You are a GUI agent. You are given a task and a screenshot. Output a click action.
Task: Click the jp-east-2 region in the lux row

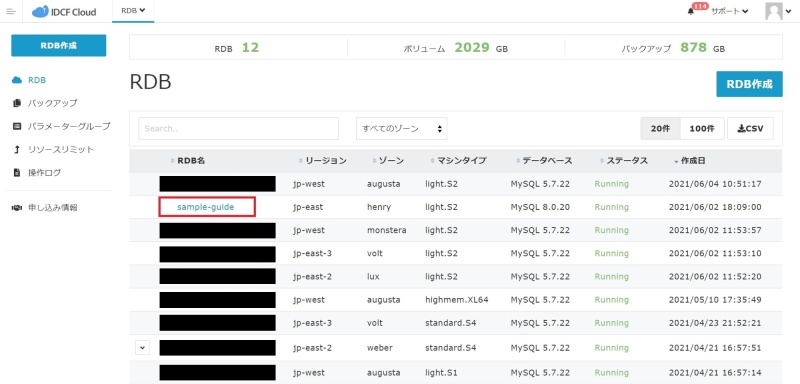(x=312, y=276)
